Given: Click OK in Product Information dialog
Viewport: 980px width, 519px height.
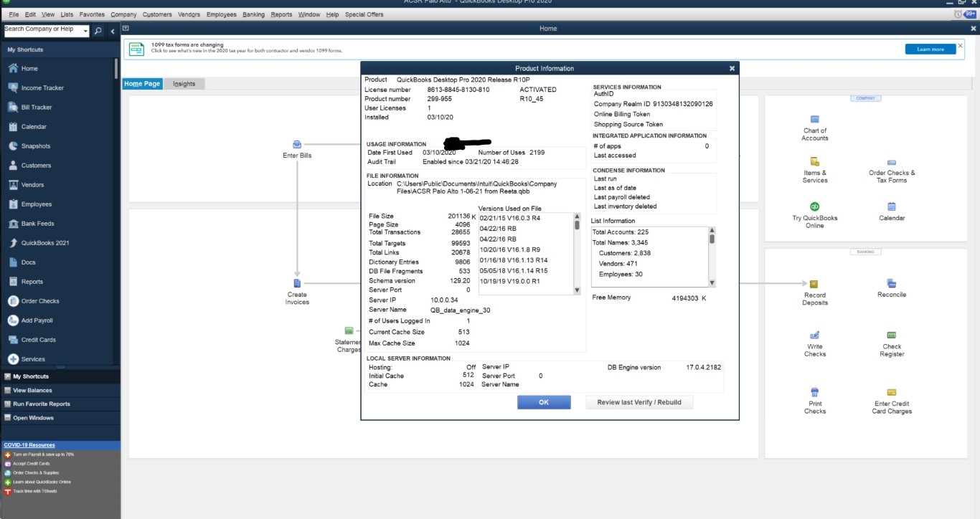Looking at the screenshot, I should (x=544, y=402).
